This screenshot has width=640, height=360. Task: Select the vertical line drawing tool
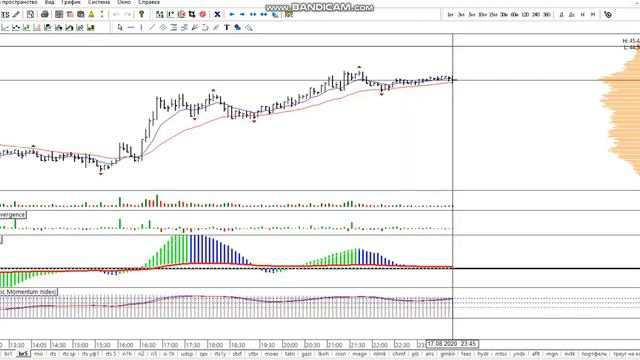(x=141, y=27)
